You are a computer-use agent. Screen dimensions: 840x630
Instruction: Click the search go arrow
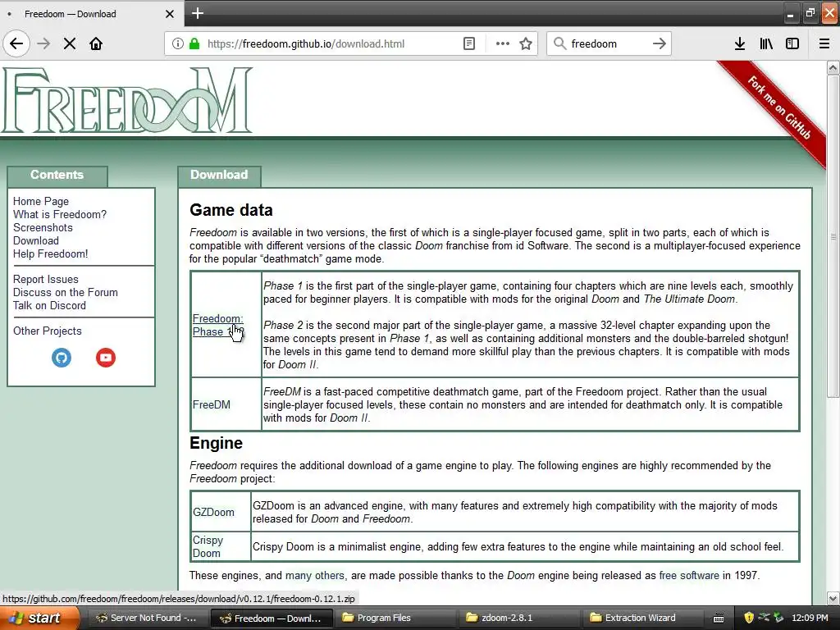coord(660,44)
